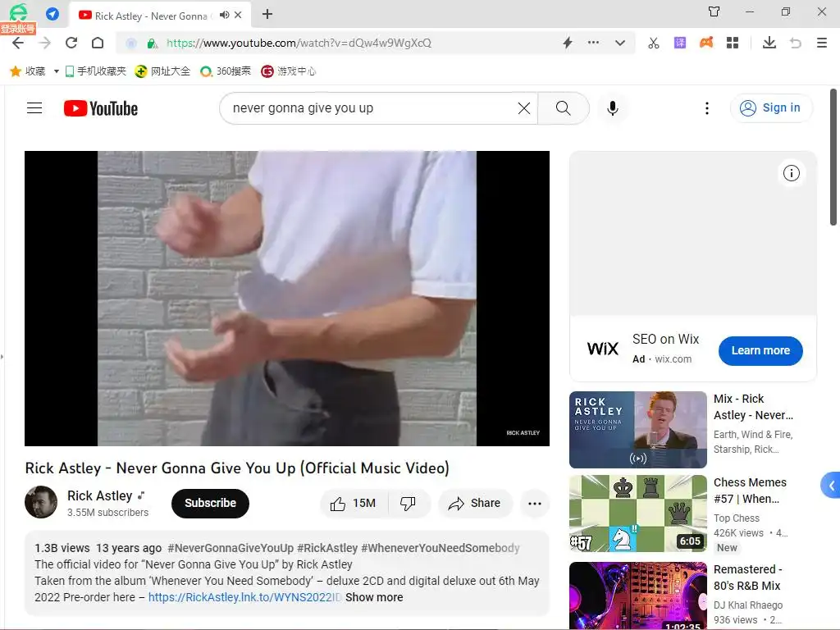The image size is (840, 630).
Task: Open the Rick Astley channel name link
Action: pyautogui.click(x=99, y=495)
